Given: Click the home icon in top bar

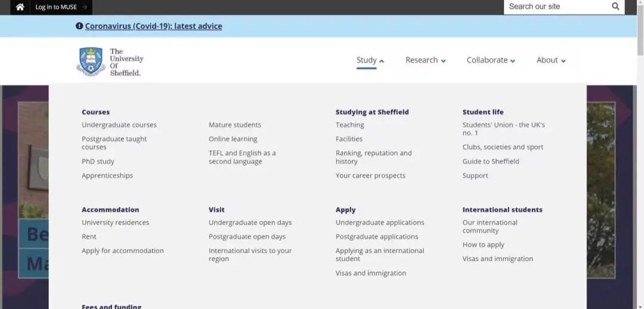Looking at the screenshot, I should pyautogui.click(x=20, y=7).
